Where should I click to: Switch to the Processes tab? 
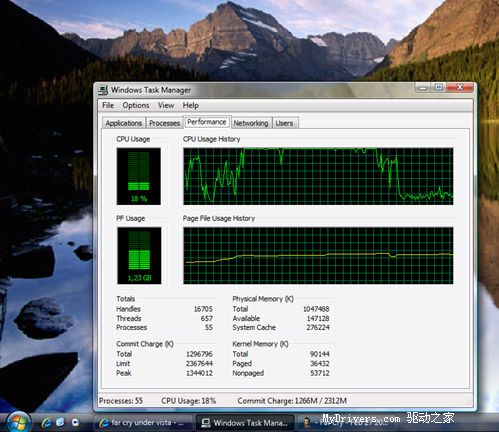tap(164, 123)
